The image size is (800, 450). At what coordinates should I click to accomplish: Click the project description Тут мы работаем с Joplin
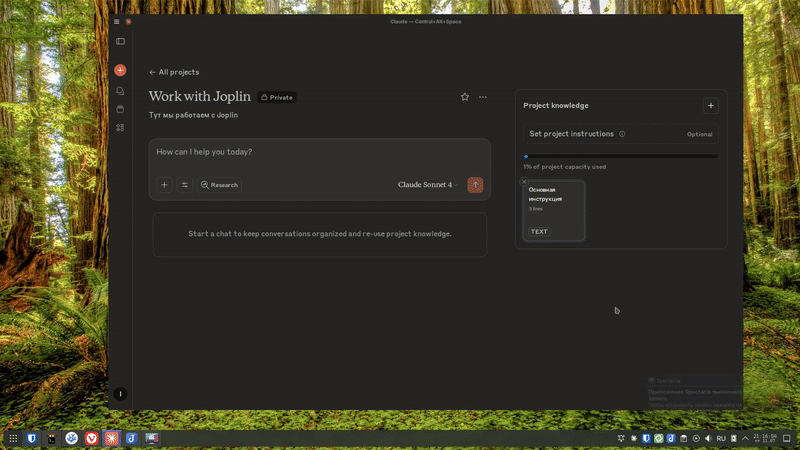point(193,115)
